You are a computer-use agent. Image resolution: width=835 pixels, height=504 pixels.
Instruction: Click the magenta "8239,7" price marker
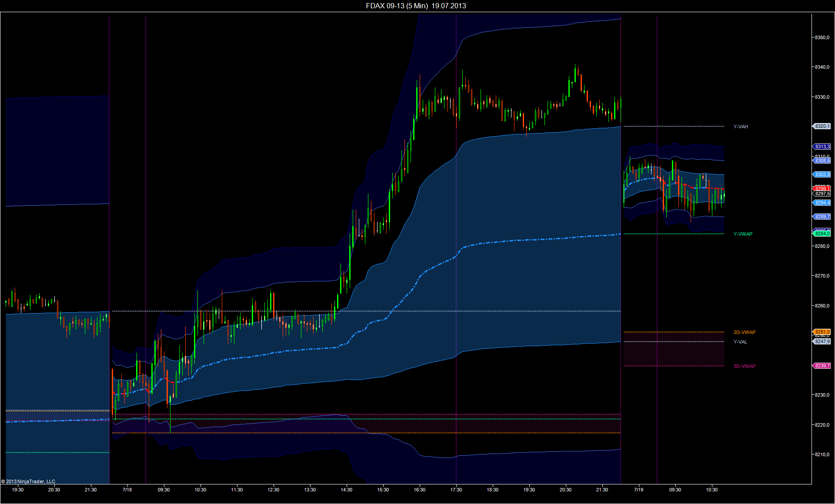[x=822, y=366]
